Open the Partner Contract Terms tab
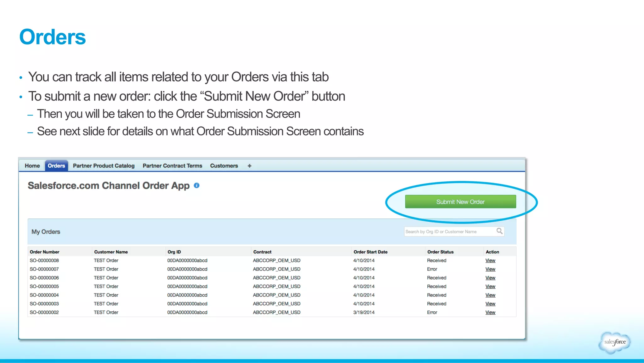Image resolution: width=644 pixels, height=363 pixels. (172, 166)
